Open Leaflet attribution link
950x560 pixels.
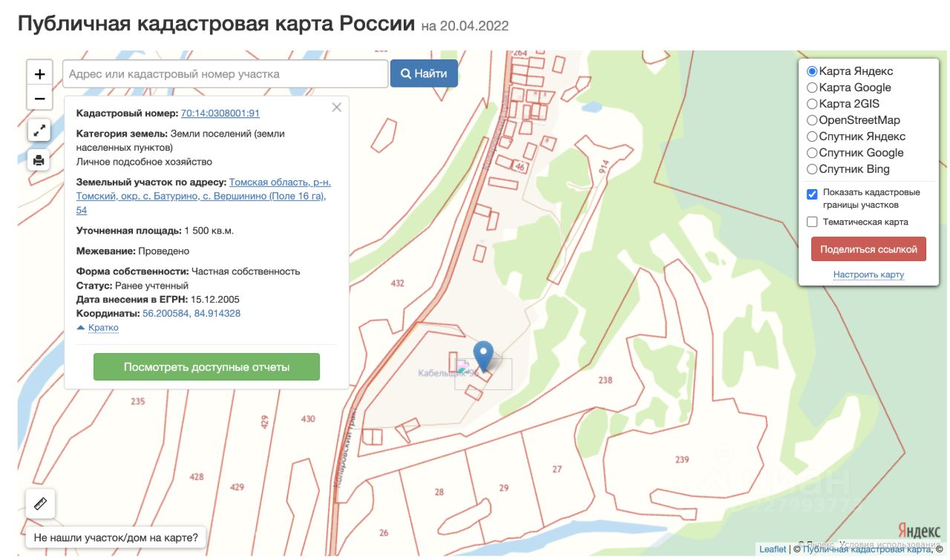pos(772,549)
